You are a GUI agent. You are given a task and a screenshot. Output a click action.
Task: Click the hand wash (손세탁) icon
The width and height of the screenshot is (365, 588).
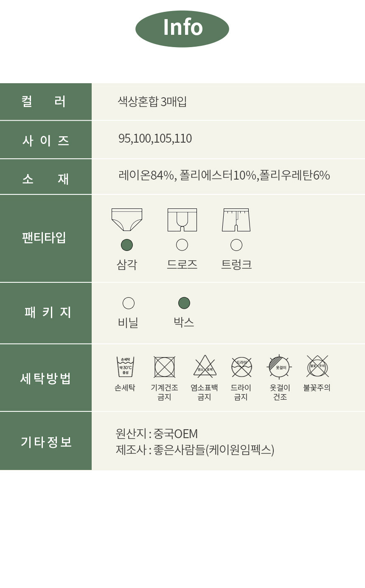point(125,367)
